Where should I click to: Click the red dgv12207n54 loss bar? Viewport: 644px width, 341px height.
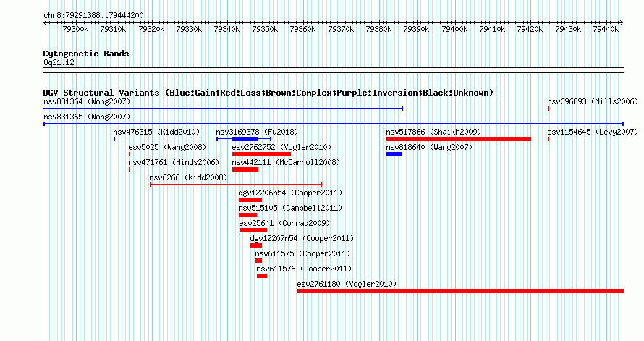[256, 245]
